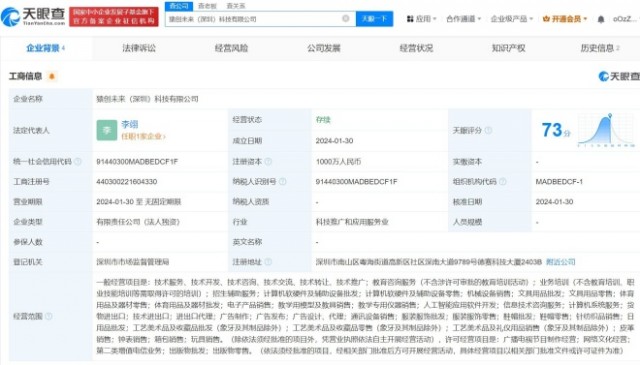Image resolution: width=640 pixels, height=365 pixels.
Task: Click the 成立日期 value 2024-01-30
Action: [x=334, y=141]
